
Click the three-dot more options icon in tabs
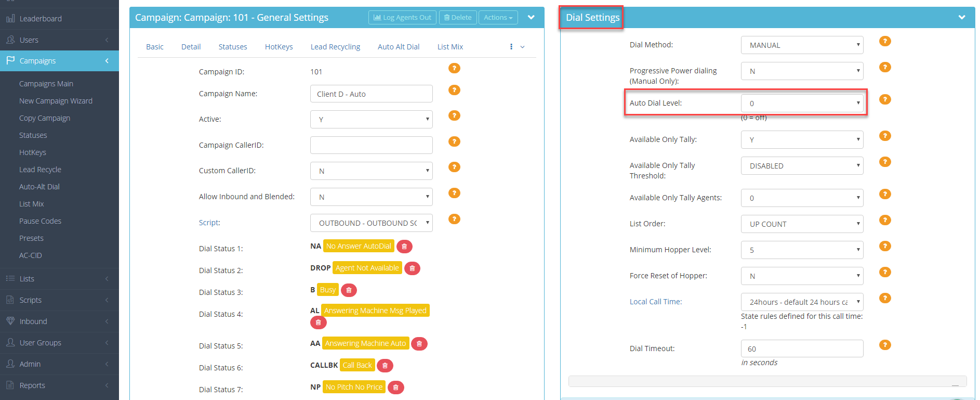511,47
